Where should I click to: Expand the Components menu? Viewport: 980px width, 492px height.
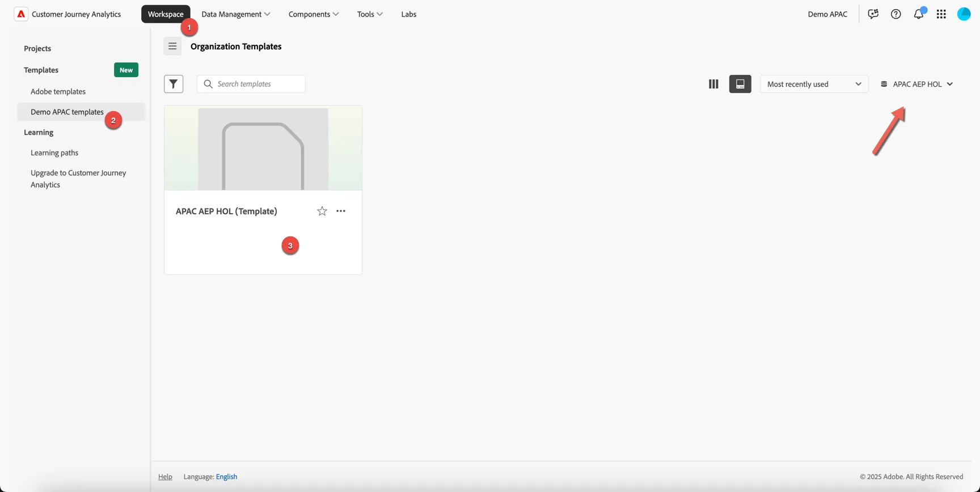pos(313,14)
